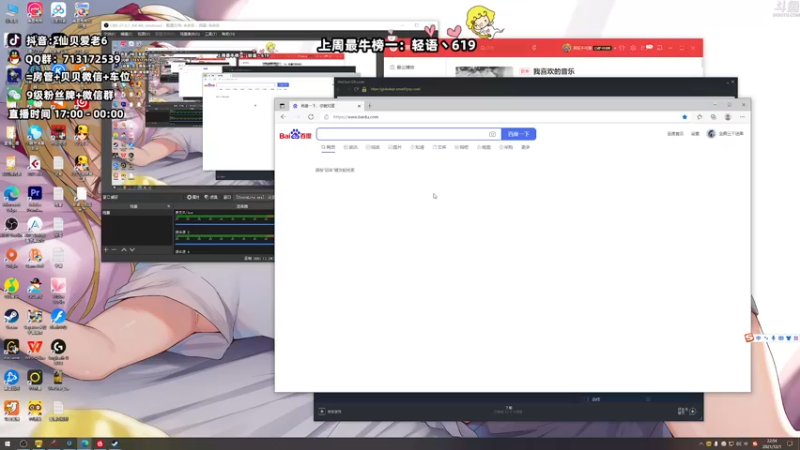The height and width of the screenshot is (450, 800).
Task: Open the Microsoft Edge desktop shortcut
Action: point(11,196)
